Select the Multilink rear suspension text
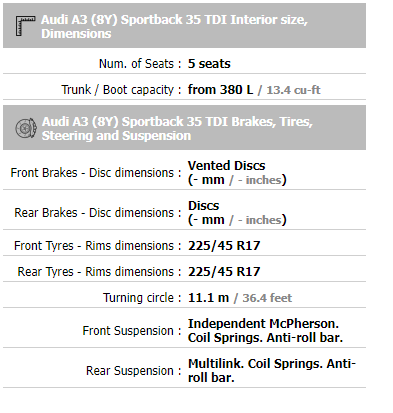Screen dimensions: 393x413 [272, 371]
